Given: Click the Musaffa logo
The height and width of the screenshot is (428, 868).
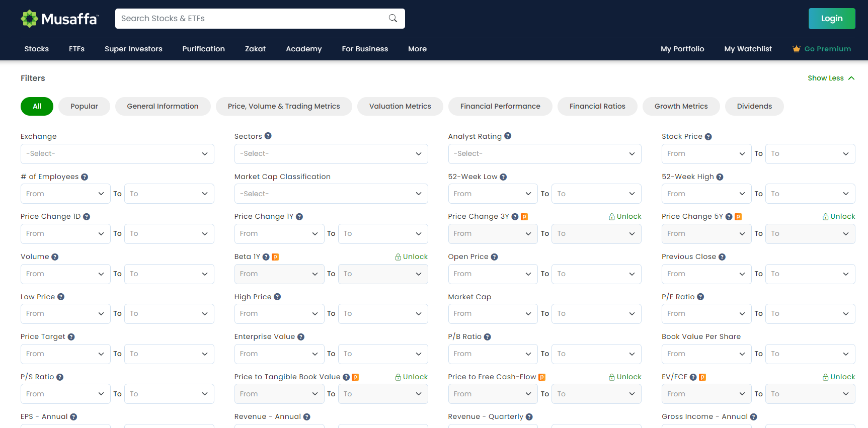Looking at the screenshot, I should [60, 19].
